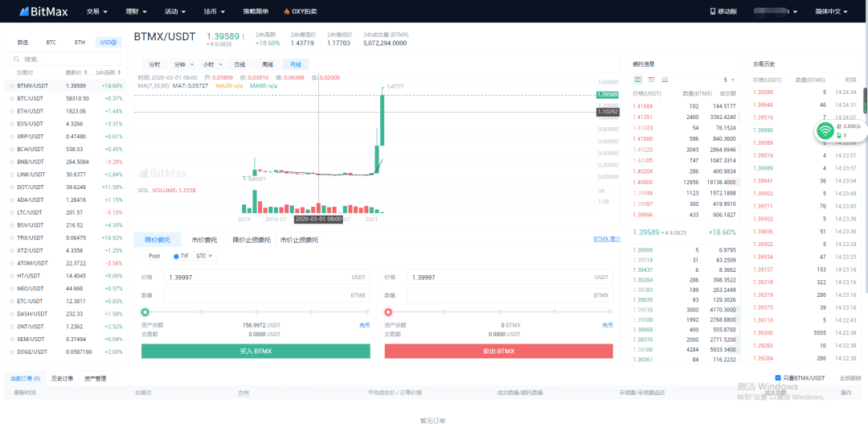This screenshot has height=424, width=868.
Task: Switch to the BTC market tab
Action: click(51, 42)
